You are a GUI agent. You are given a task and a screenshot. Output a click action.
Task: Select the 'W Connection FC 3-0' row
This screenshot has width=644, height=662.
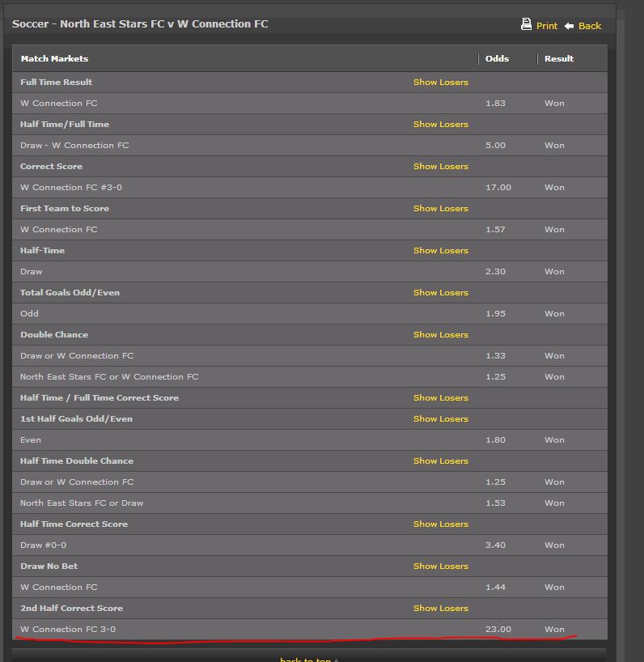pos(310,630)
